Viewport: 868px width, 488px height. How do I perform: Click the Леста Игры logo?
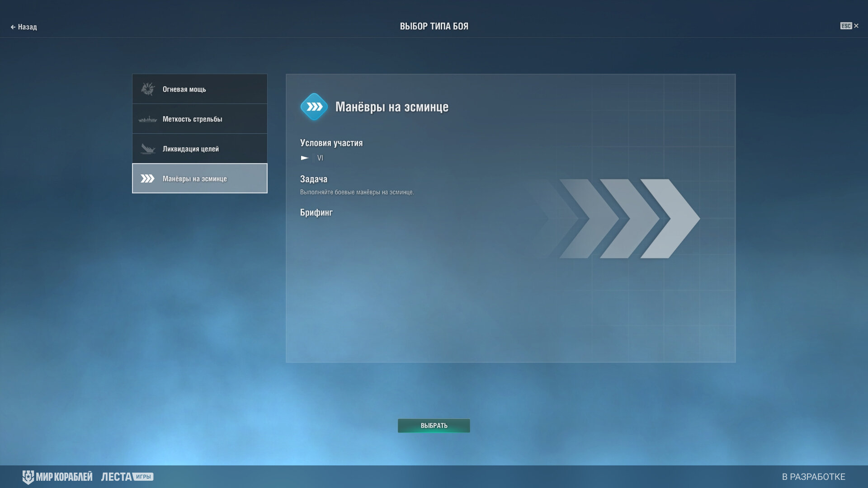coord(127,477)
